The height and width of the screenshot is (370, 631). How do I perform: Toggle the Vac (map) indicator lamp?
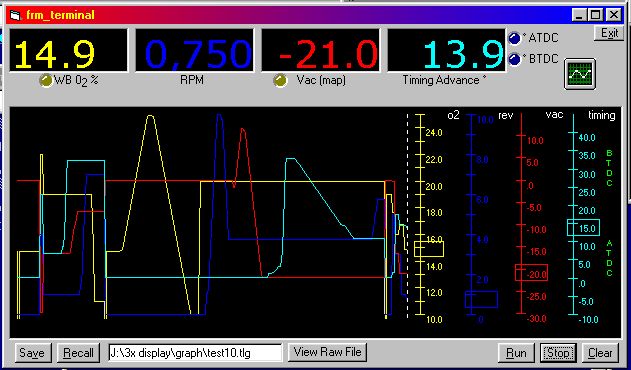[280, 81]
